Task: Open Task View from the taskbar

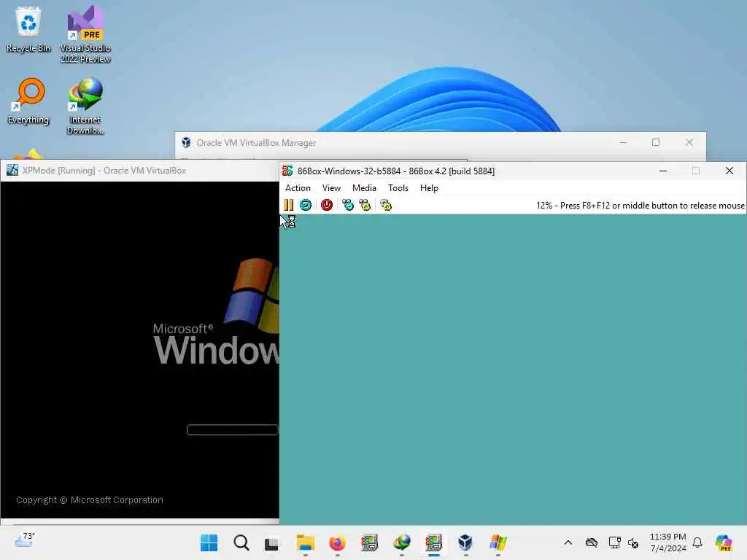Action: click(272, 542)
